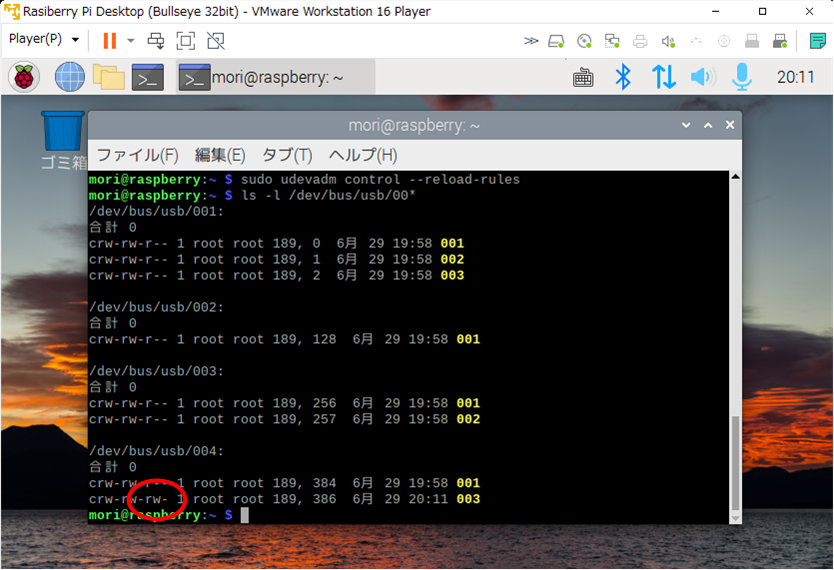Open the Player(P) menu
Viewport: 834px width, 570px height.
tap(44, 39)
